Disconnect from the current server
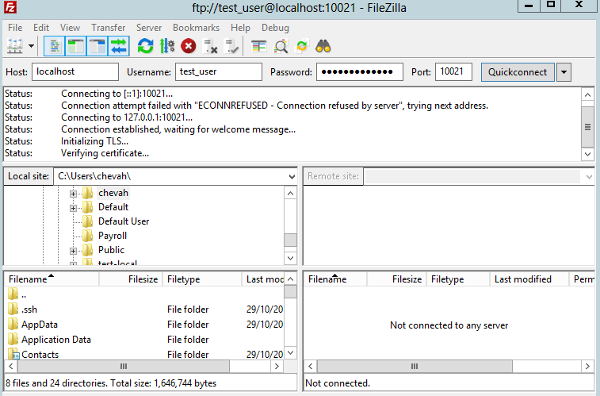 [x=210, y=46]
